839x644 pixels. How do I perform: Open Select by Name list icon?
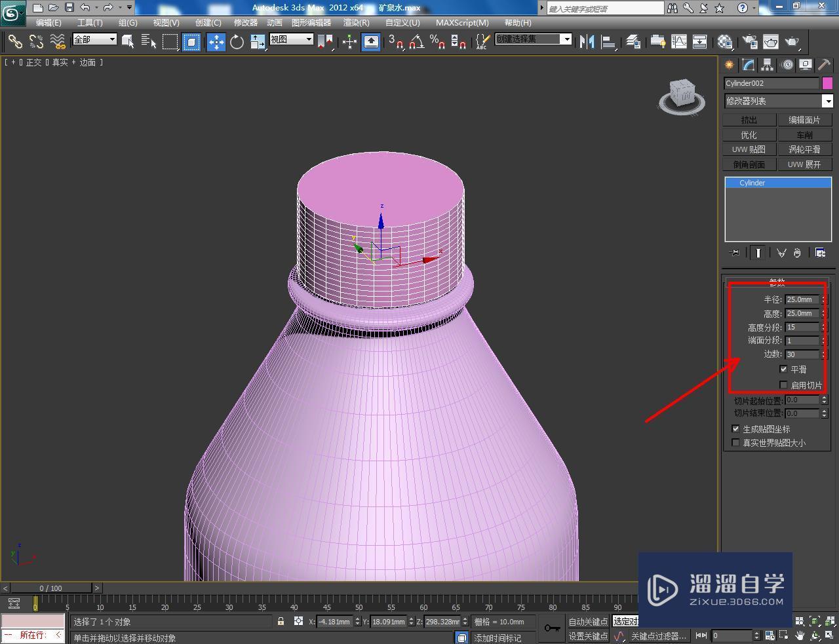pyautogui.click(x=149, y=42)
